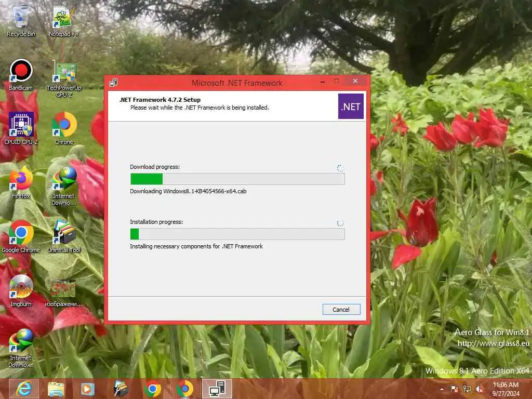The image size is (532, 399).
Task: Minimize the Microsoft .NET Framework window
Action: click(x=323, y=82)
